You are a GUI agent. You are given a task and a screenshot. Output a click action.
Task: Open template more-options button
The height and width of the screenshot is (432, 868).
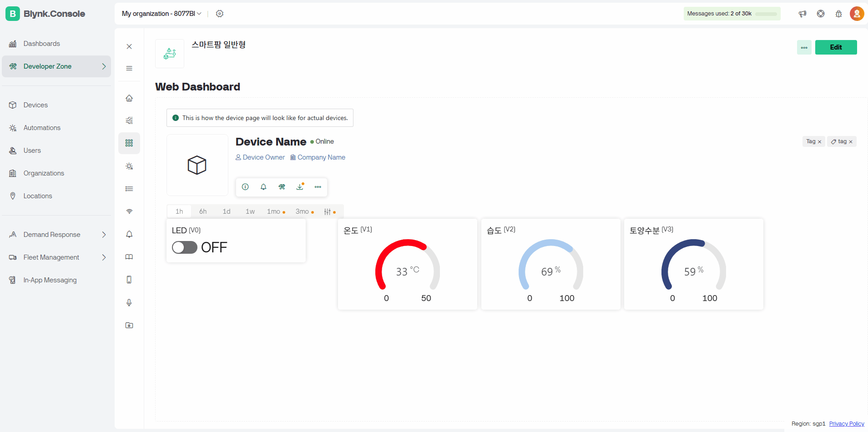tap(804, 47)
